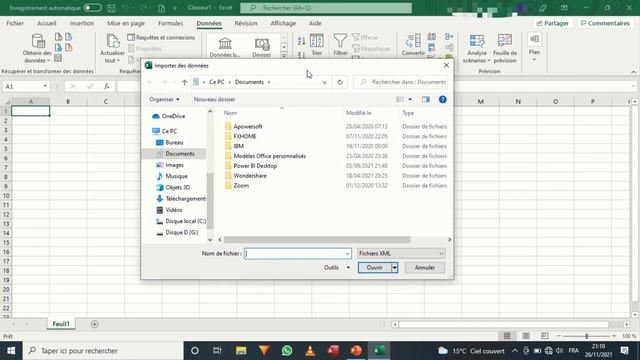Switch to the Formules tab
This screenshot has height=360, width=640.
pyautogui.click(x=170, y=23)
